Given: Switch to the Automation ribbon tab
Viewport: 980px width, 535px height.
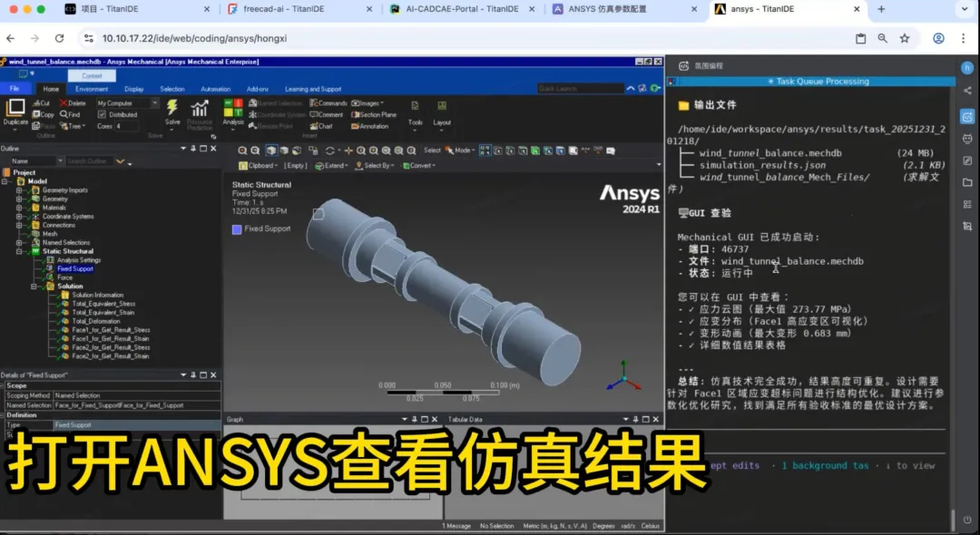Looking at the screenshot, I should tap(215, 89).
